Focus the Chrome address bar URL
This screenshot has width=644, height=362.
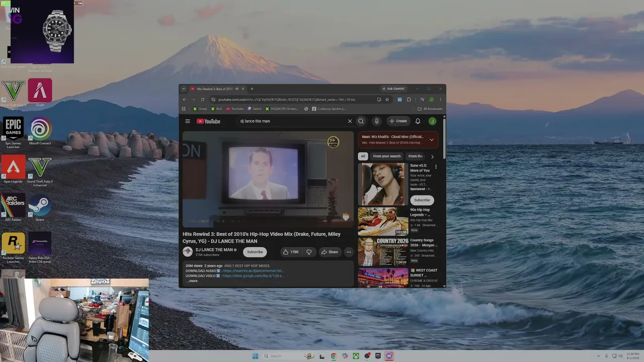click(287, 100)
